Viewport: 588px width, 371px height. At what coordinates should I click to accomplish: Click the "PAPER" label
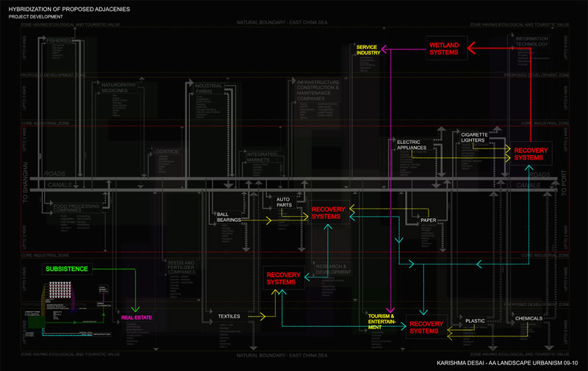[429, 220]
